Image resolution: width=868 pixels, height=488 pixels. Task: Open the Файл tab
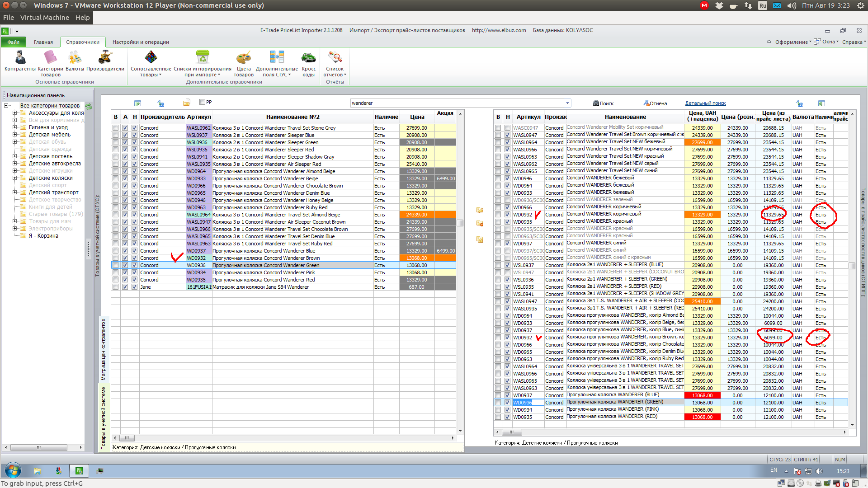tap(14, 42)
